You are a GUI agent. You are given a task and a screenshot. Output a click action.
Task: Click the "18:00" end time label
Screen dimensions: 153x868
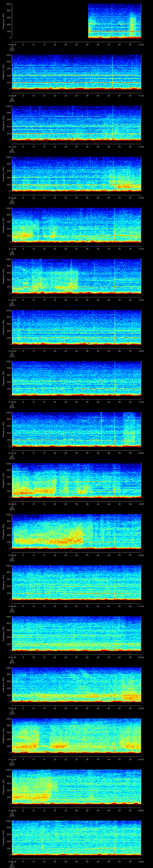141,453
